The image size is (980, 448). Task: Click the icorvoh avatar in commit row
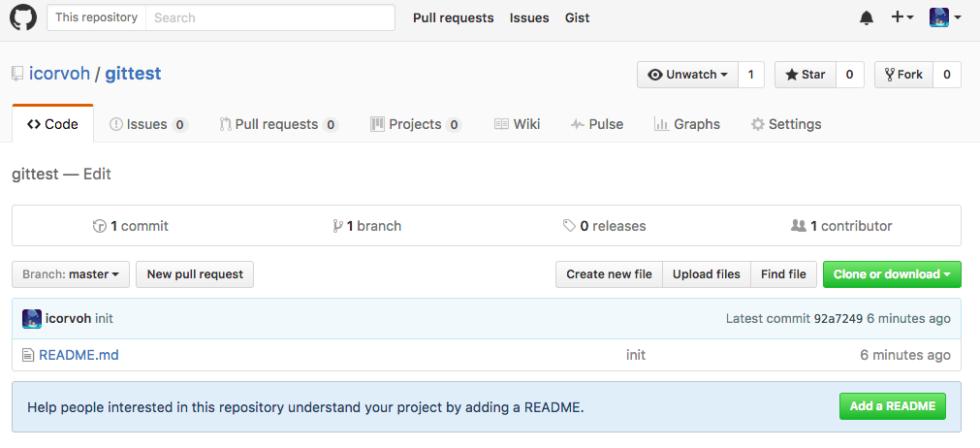(32, 319)
